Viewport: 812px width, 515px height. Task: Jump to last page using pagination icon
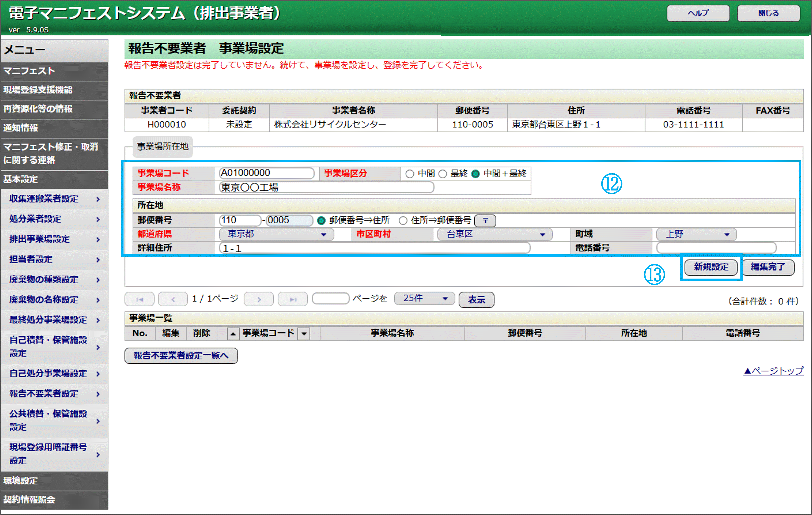(292, 299)
